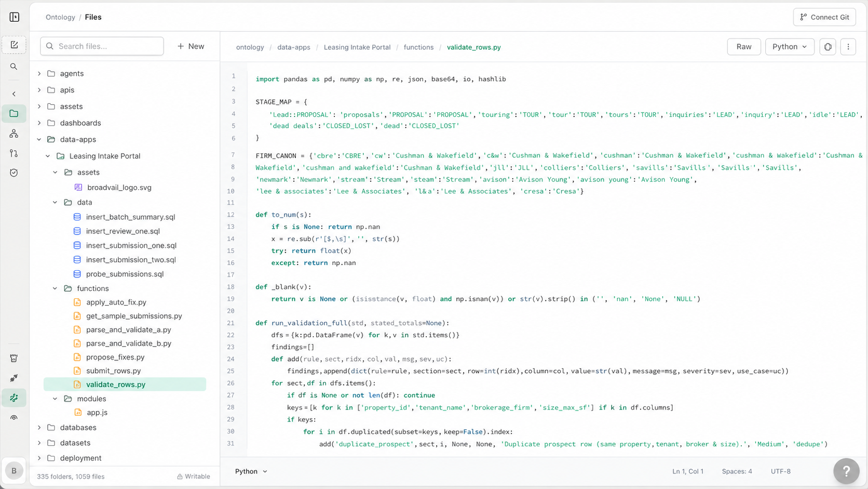Click the Writable lock indicator
The height and width of the screenshot is (489, 868).
click(194, 477)
